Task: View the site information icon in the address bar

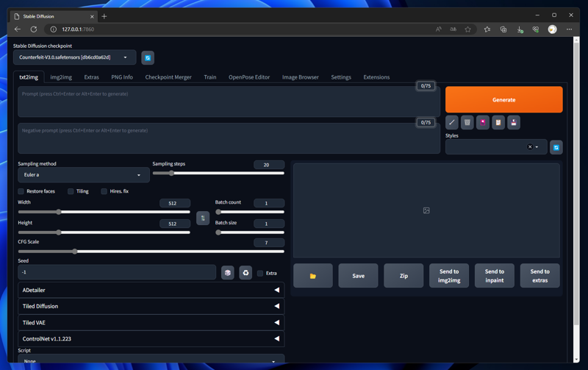Action: [54, 29]
